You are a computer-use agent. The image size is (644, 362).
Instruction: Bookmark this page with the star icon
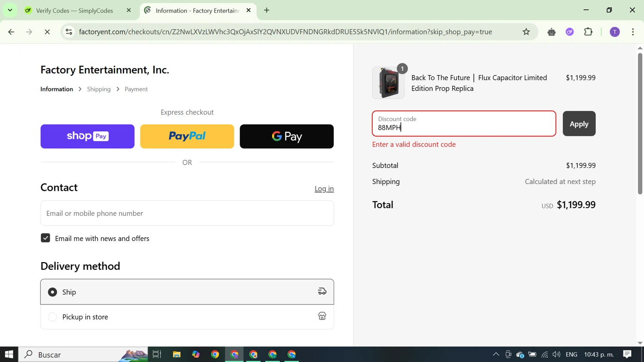tap(526, 32)
